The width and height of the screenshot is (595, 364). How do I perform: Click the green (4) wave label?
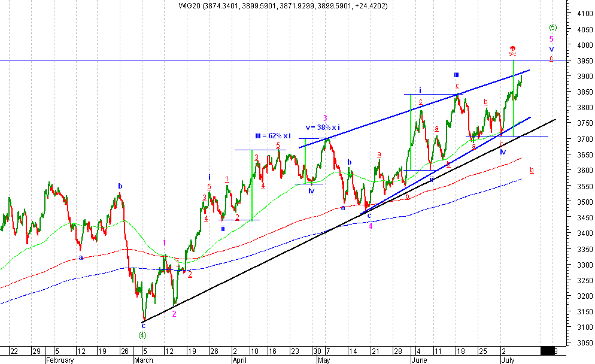(x=142, y=335)
